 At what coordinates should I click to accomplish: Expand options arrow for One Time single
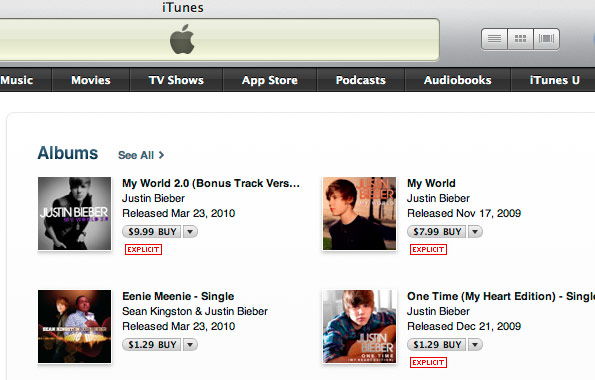click(475, 344)
